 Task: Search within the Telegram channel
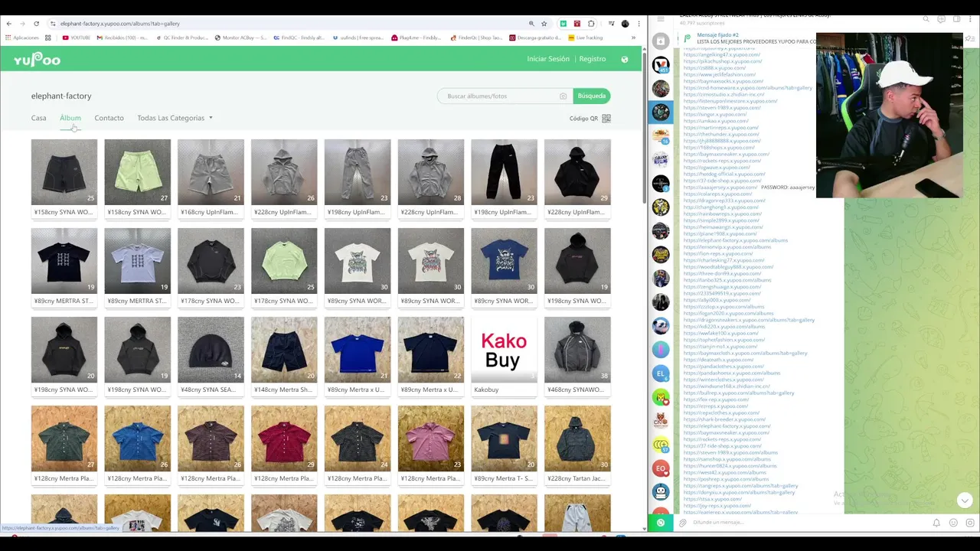tap(926, 19)
